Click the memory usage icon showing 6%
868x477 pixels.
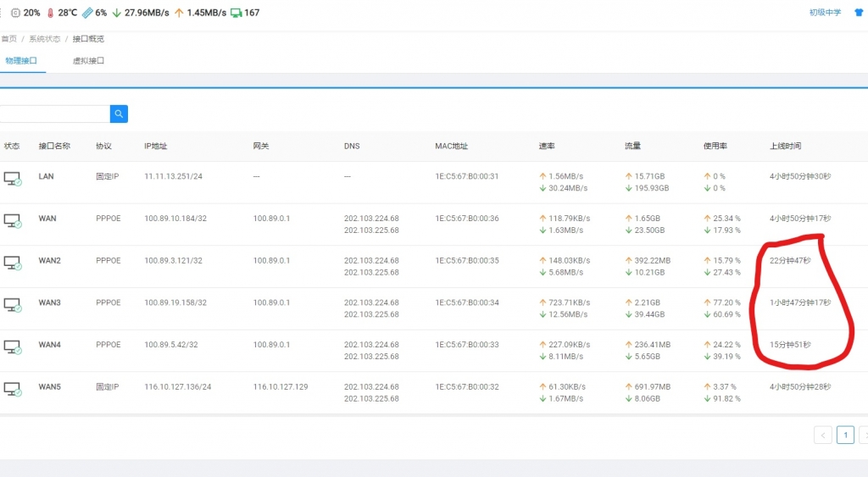pos(87,13)
